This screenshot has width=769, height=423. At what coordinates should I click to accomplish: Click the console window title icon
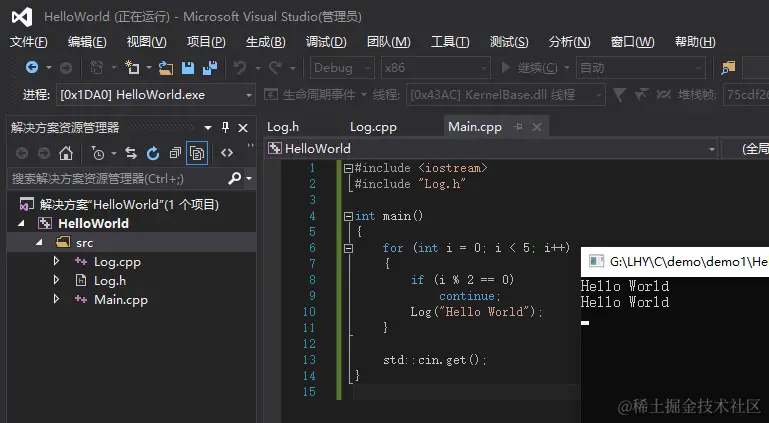pyautogui.click(x=596, y=261)
